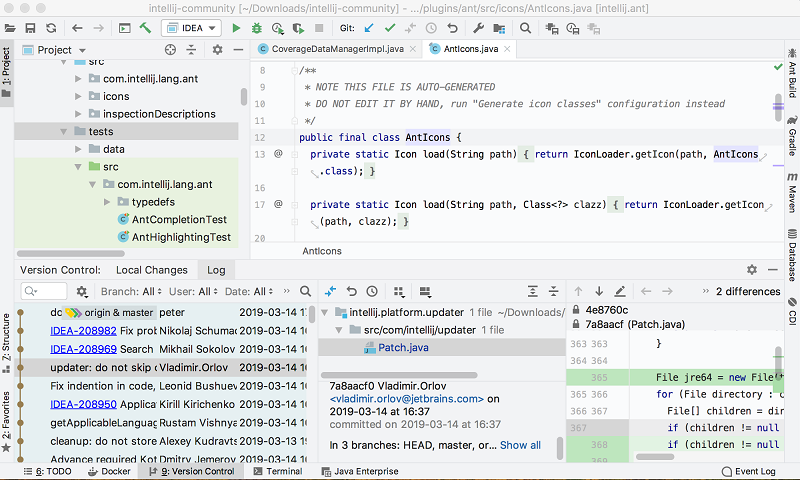Click the Save All floppy icon

30,28
